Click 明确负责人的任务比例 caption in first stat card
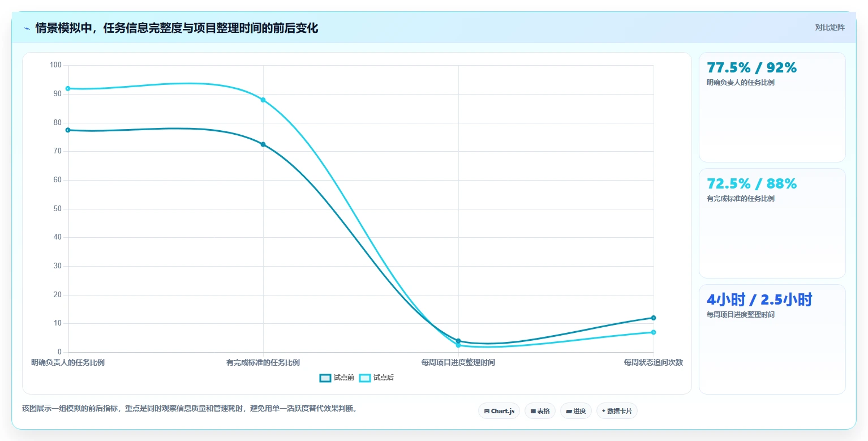The width and height of the screenshot is (868, 441). tap(741, 83)
